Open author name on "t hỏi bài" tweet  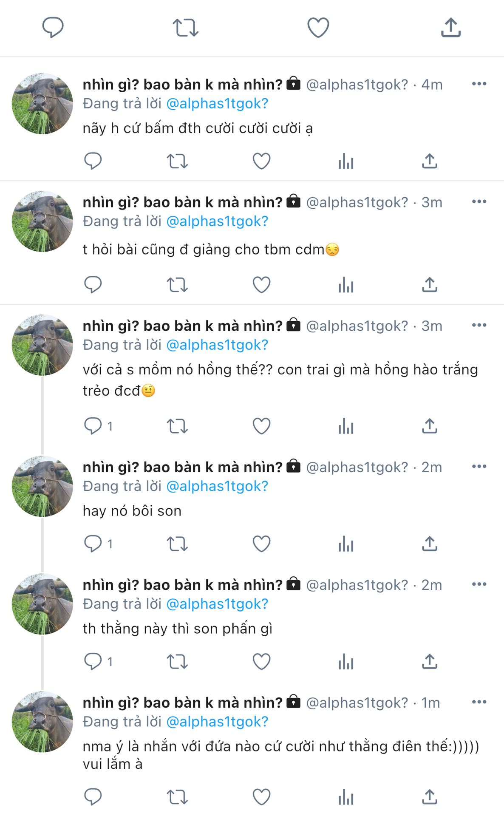click(x=182, y=202)
